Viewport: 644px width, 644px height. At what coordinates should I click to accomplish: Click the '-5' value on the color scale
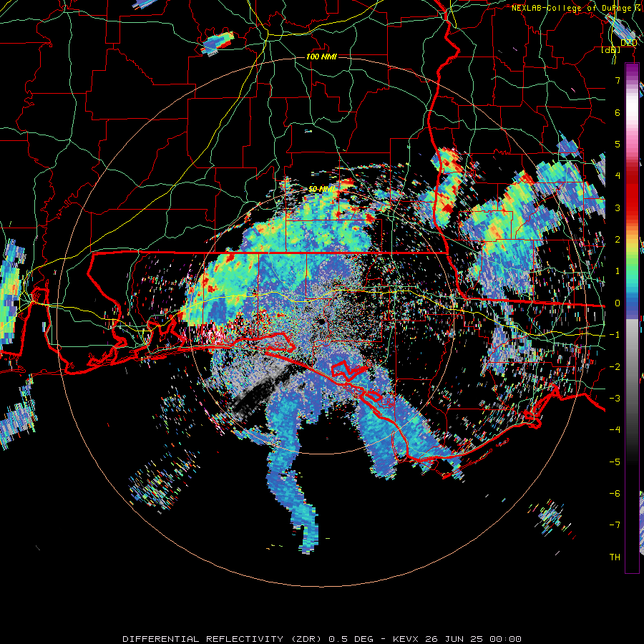pos(615,462)
